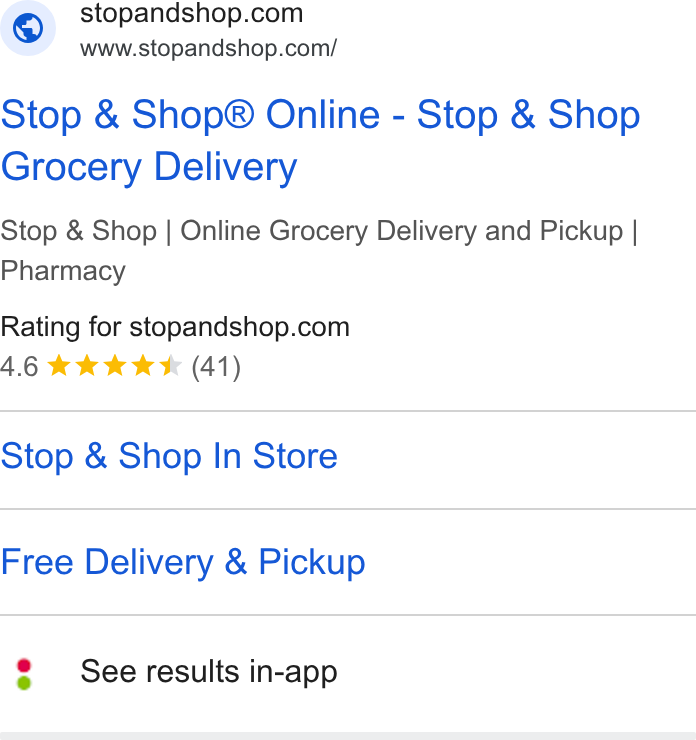Click the third gold rating star
This screenshot has width=696, height=740.
pyautogui.click(x=115, y=366)
